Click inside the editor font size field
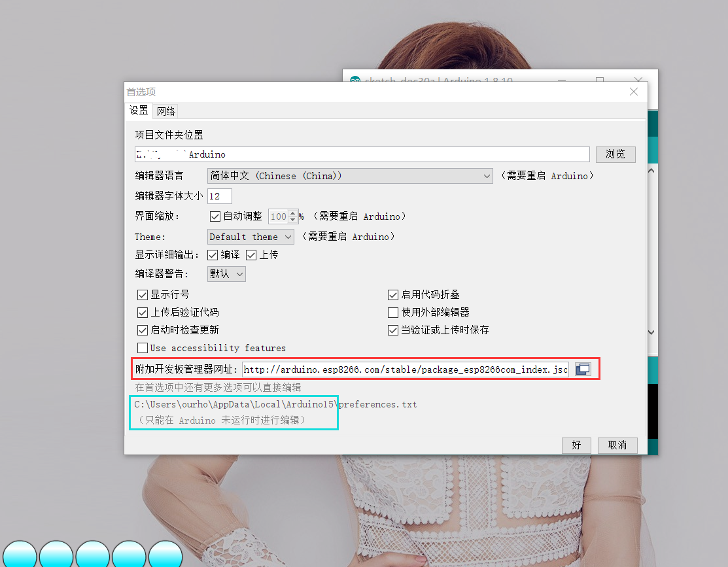 pyautogui.click(x=219, y=196)
